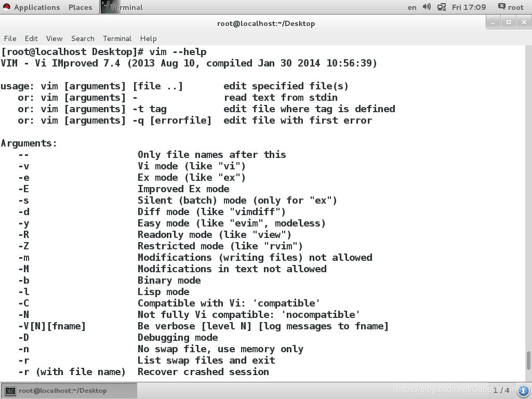Click terminal icon in bottom taskbar
The image size is (532, 399).
click(x=10, y=391)
